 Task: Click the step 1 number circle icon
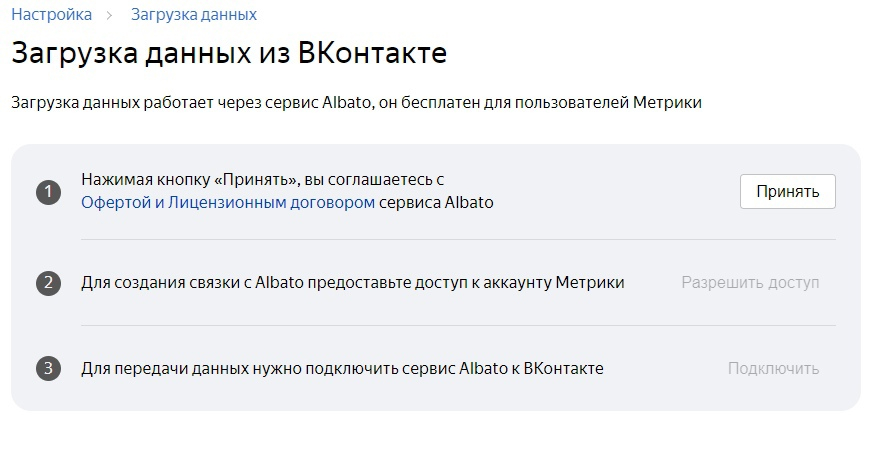[x=48, y=192]
